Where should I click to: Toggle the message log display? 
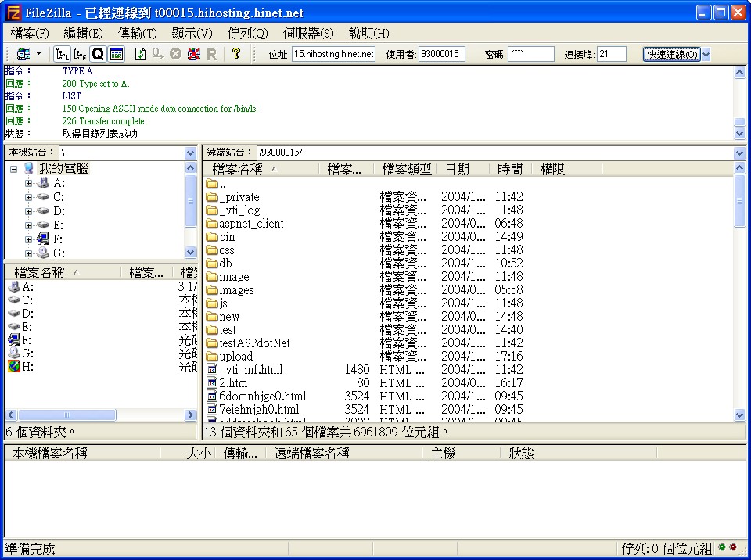point(117,54)
